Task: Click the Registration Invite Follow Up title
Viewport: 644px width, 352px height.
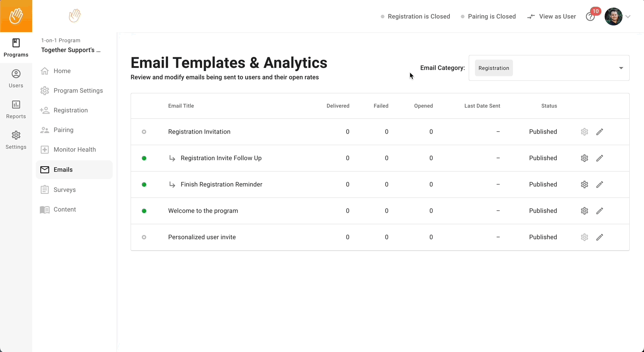Action: (x=221, y=158)
